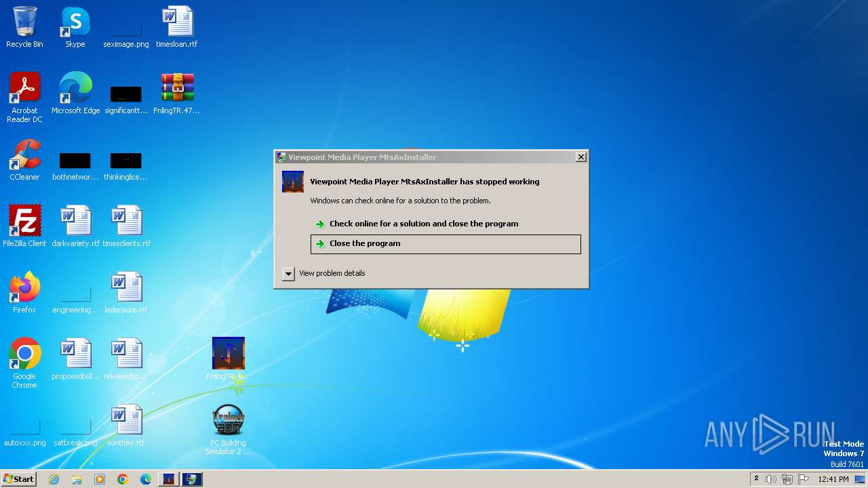This screenshot has height=488, width=868.
Task: Click the 12:41 PM system clock
Action: [x=833, y=479]
